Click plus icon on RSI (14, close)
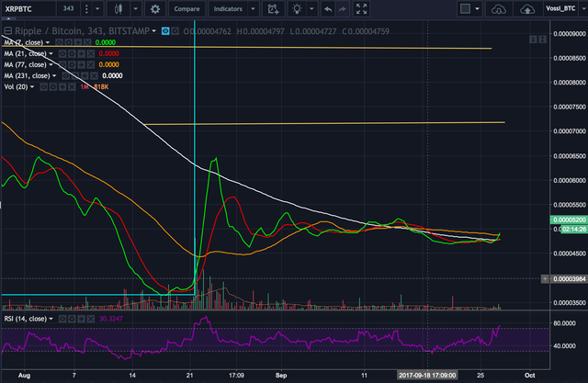588x383 pixels. click(x=82, y=319)
